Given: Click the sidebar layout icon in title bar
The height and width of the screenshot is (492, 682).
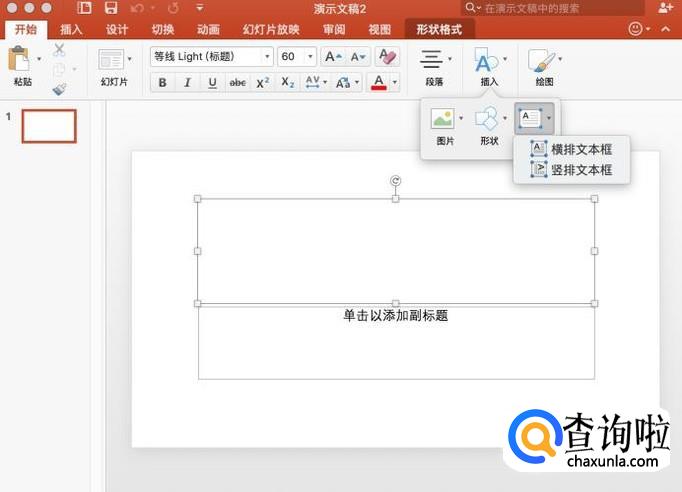Looking at the screenshot, I should (x=84, y=8).
